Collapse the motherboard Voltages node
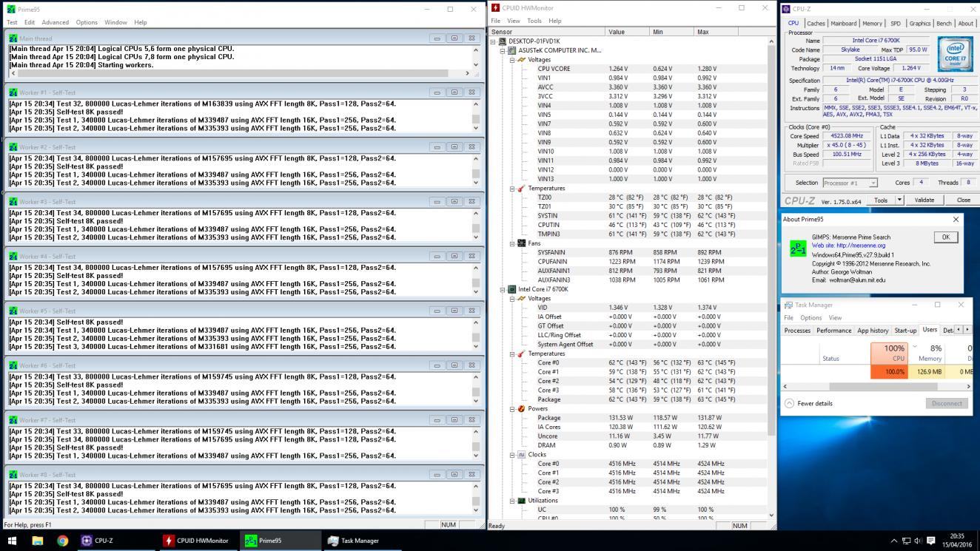This screenshot has height=551, width=980. pyautogui.click(x=511, y=59)
